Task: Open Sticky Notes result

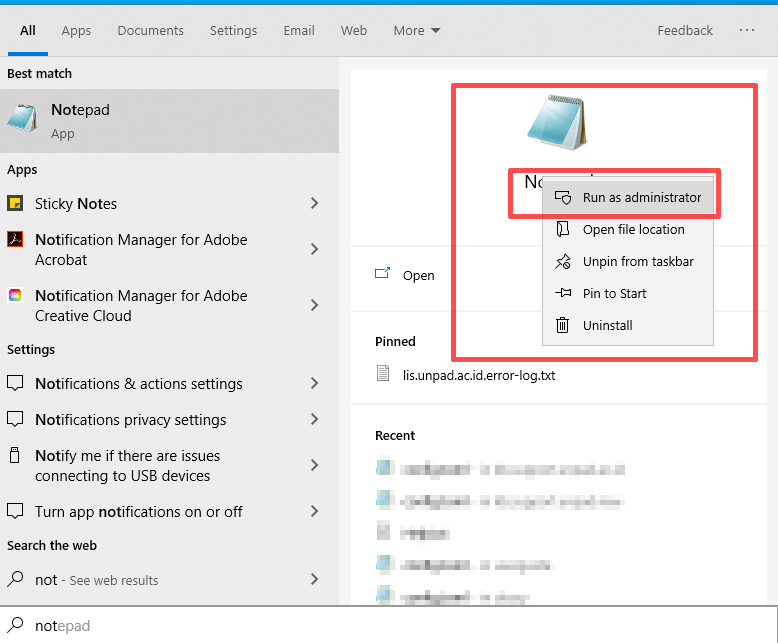Action: click(75, 203)
